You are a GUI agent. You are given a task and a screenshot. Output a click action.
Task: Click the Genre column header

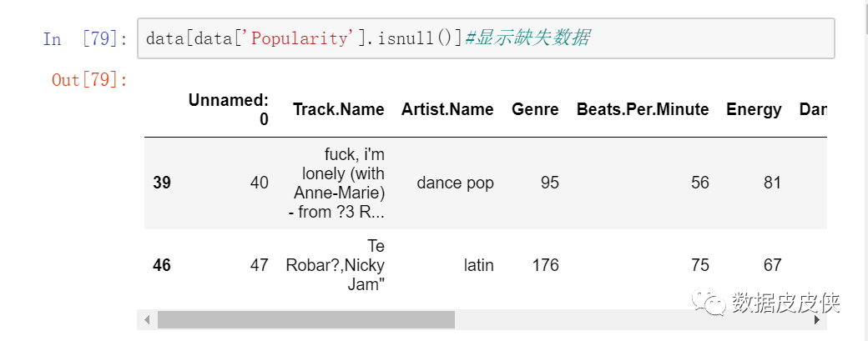coord(535,109)
